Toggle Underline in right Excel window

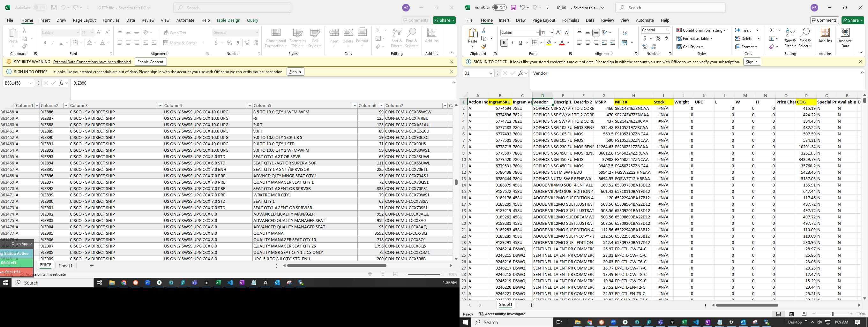[x=520, y=43]
